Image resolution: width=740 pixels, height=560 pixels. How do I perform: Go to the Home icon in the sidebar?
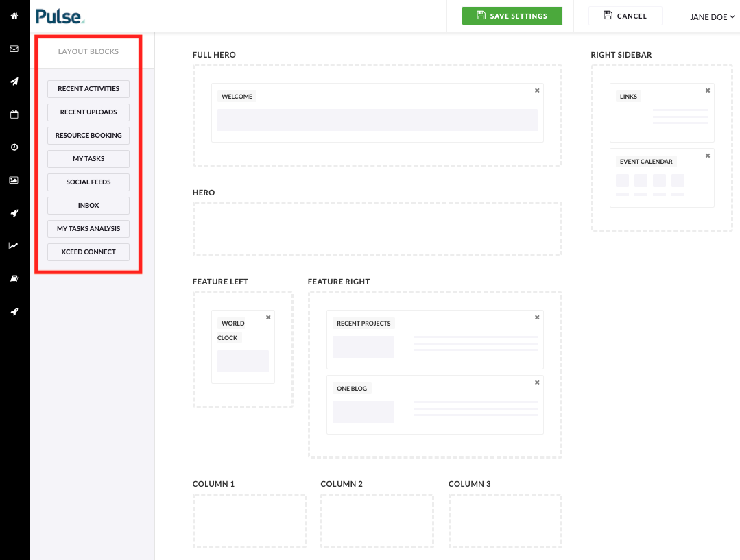coord(14,16)
